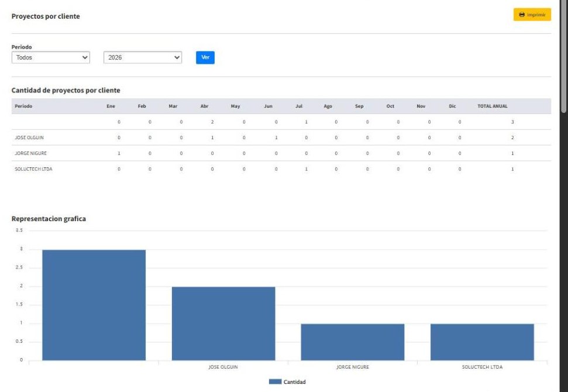Click the Feb column header
This screenshot has height=392, width=568.
(x=142, y=106)
